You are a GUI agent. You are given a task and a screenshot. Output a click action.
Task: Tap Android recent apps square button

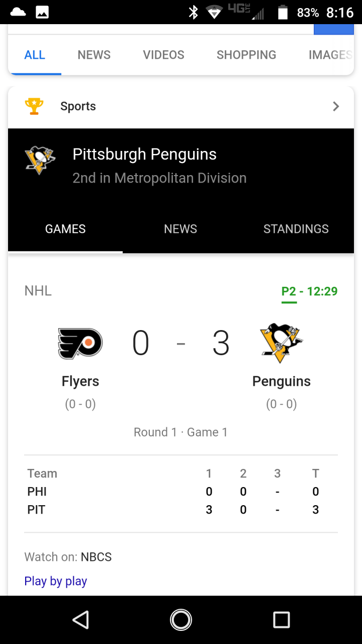tap(282, 620)
